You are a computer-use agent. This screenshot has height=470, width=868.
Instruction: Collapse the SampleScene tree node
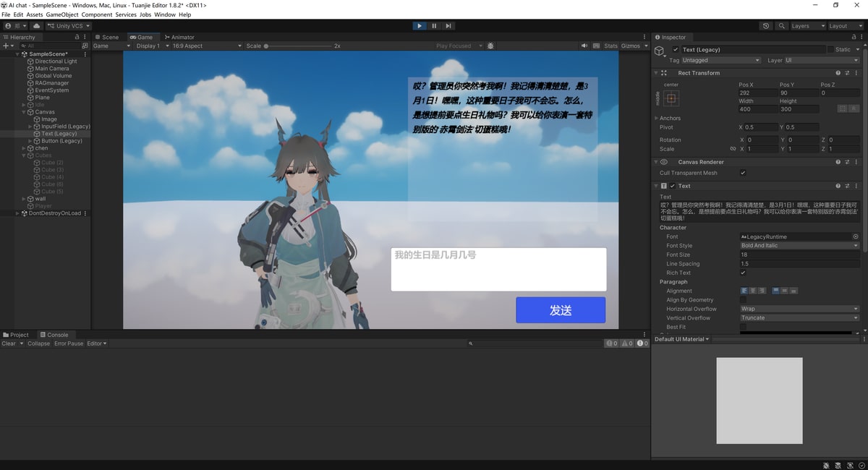click(17, 54)
